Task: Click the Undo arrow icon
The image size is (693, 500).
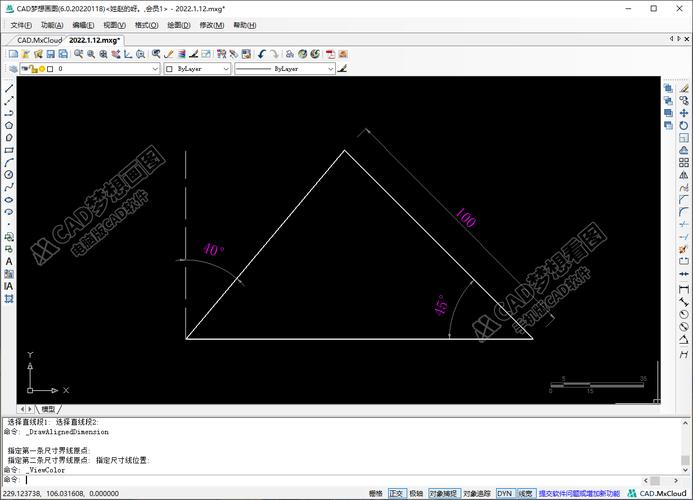Action: (x=262, y=54)
